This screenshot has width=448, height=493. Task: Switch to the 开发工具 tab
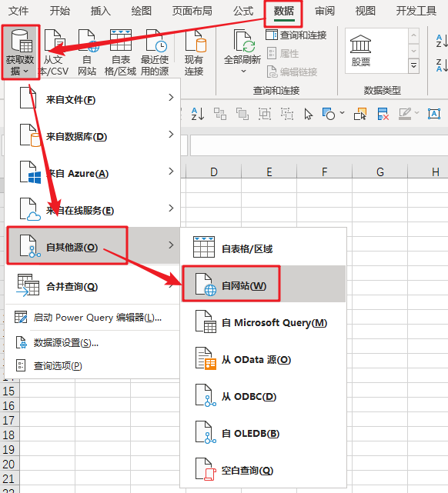416,11
